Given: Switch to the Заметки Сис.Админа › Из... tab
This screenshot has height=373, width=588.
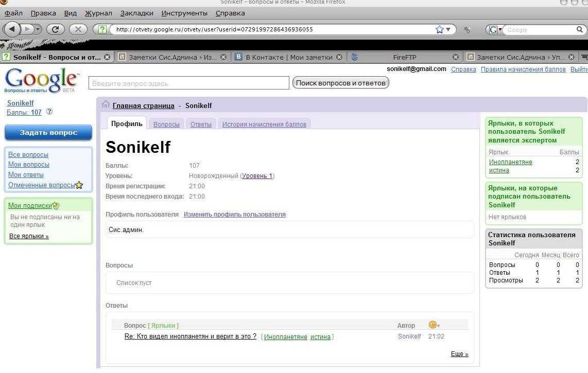Looking at the screenshot, I should (x=172, y=57).
